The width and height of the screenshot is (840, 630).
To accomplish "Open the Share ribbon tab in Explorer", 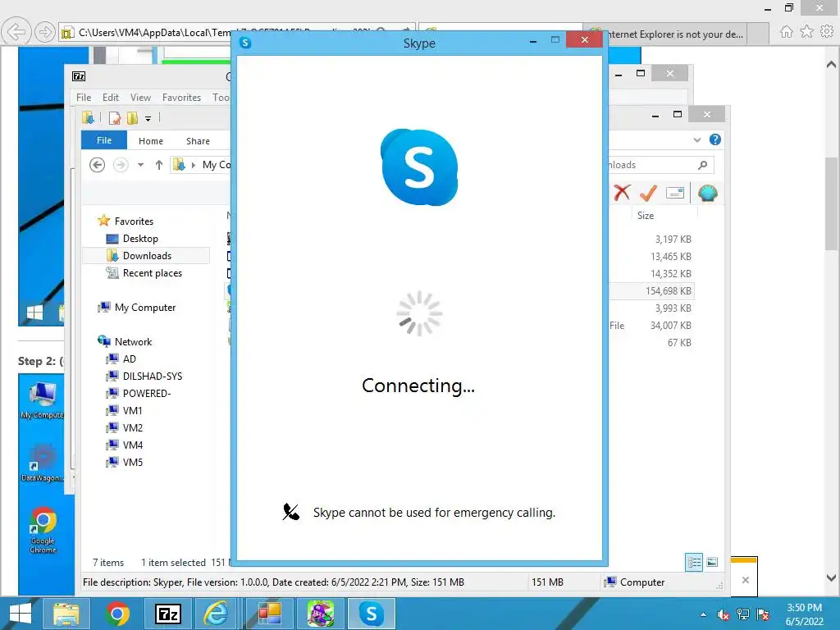I will click(x=198, y=141).
